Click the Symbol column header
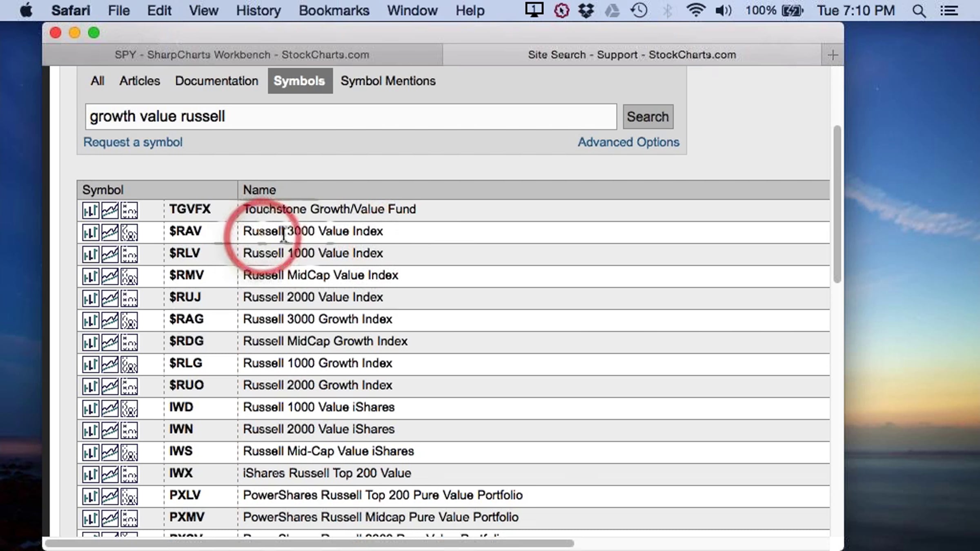Screen dimensions: 980x551 [157, 190]
